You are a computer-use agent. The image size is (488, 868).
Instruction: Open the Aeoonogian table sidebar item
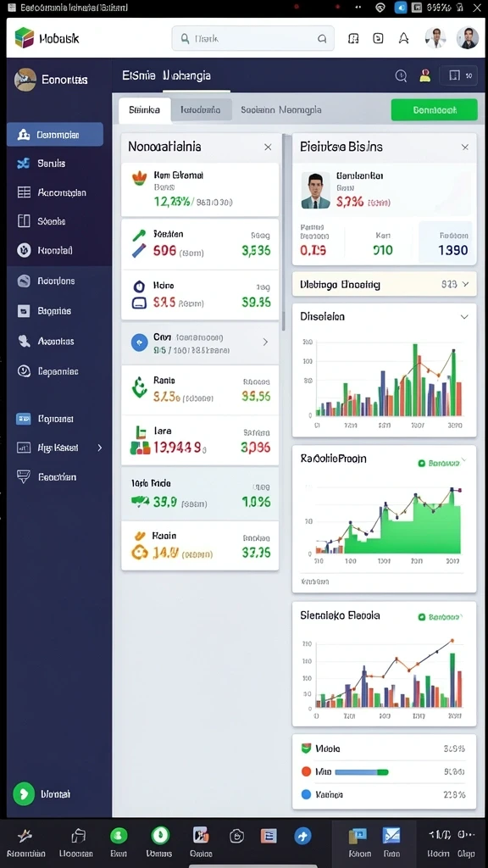pyautogui.click(x=55, y=192)
